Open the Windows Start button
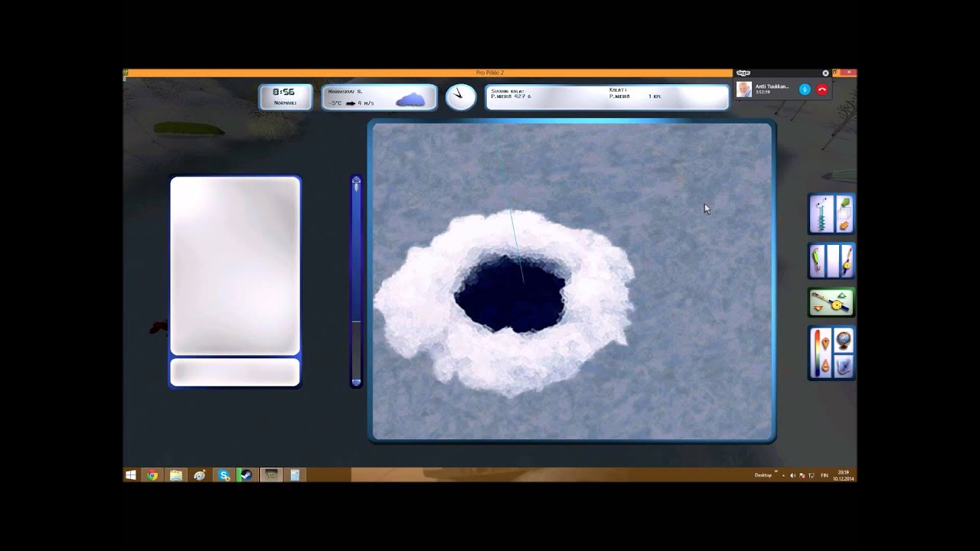Viewport: 980px width, 551px height. point(131,475)
